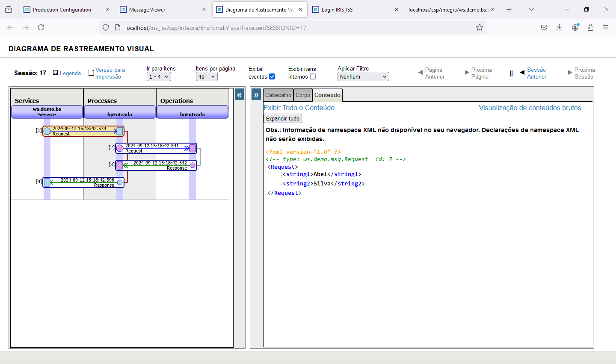Bookmark this page with star icon
The width and height of the screenshot is (616, 364).
[x=480, y=28]
